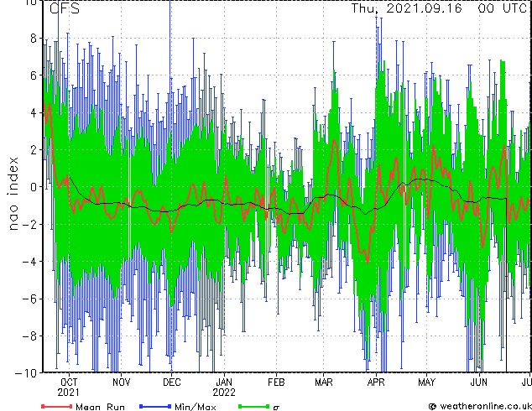
Task: Click the 'CFS' chart title label
Action: click(65, 8)
